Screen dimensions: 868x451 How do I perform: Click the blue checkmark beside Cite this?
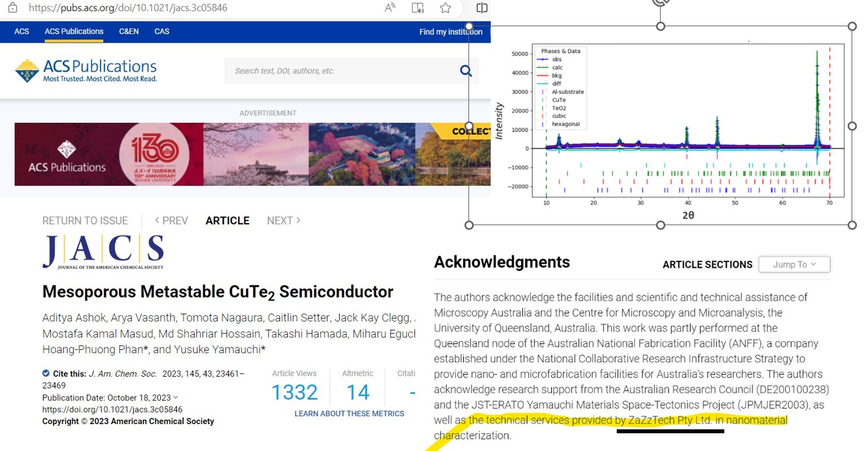click(x=46, y=374)
